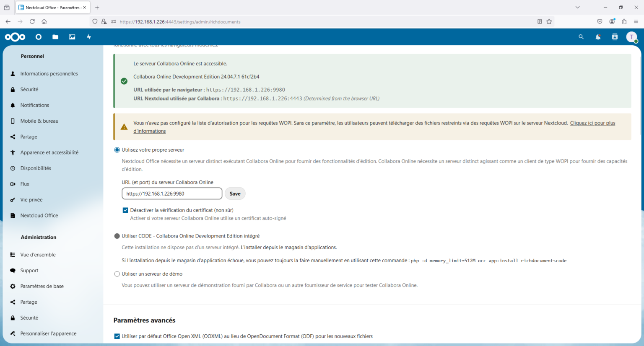Click the Nextcloud logo
Screen dimensions: 644x346
[x=15, y=37]
